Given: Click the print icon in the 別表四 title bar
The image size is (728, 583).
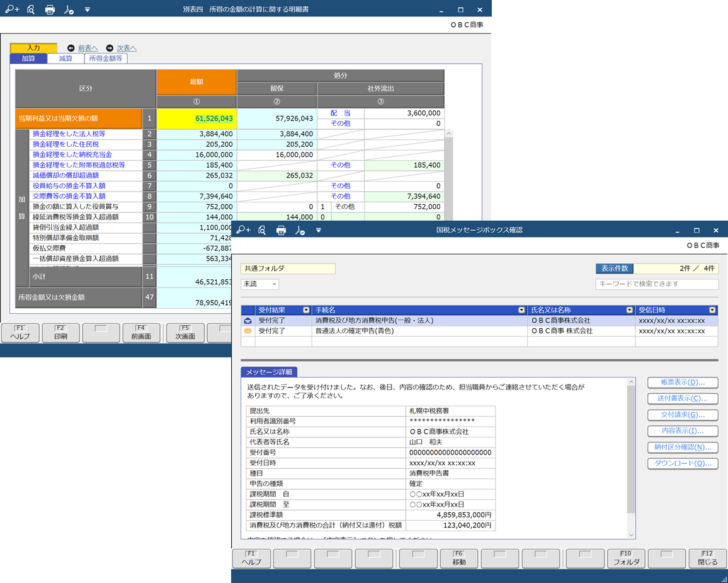Looking at the screenshot, I should [x=50, y=10].
